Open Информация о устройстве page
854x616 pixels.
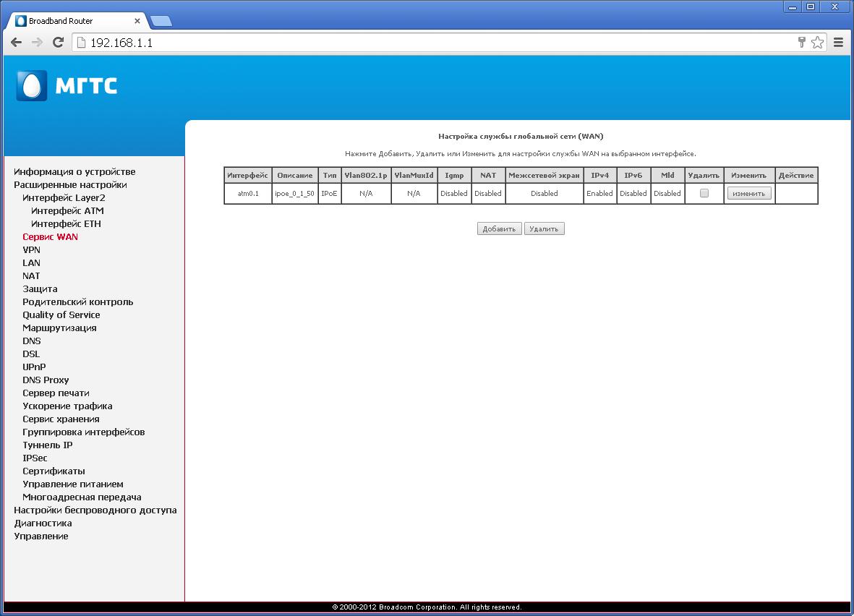point(74,171)
